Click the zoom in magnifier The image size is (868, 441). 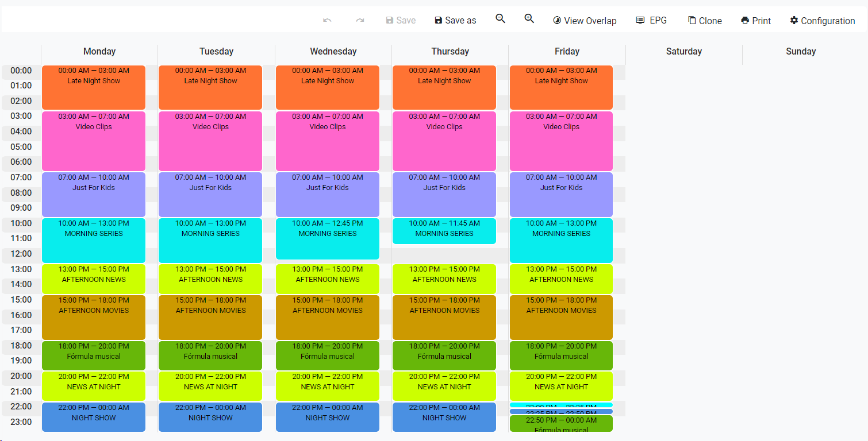pos(529,19)
